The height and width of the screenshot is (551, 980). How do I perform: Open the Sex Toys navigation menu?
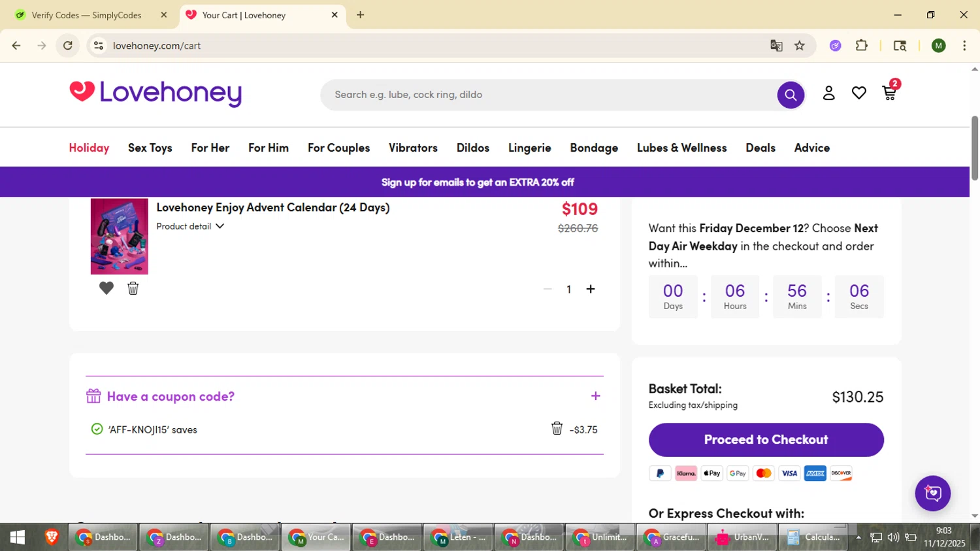click(150, 148)
